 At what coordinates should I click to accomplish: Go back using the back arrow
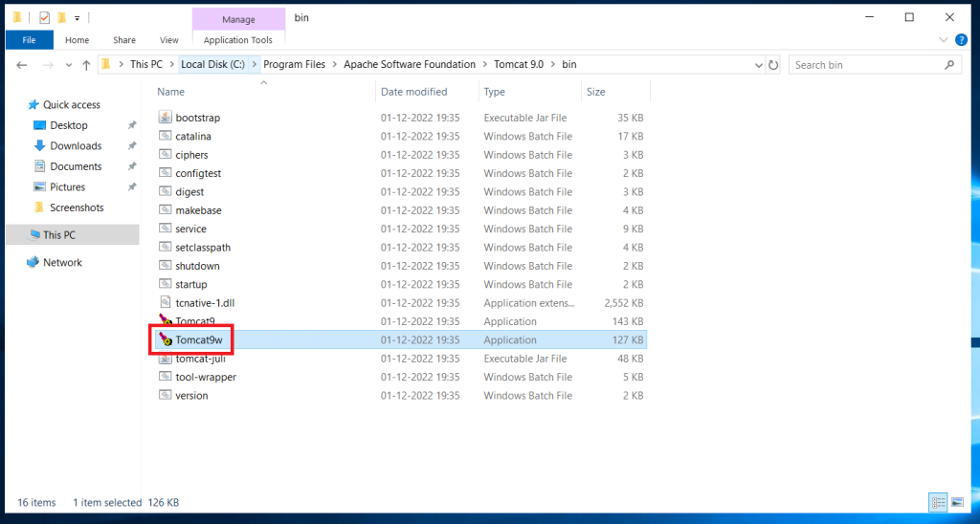coord(22,65)
